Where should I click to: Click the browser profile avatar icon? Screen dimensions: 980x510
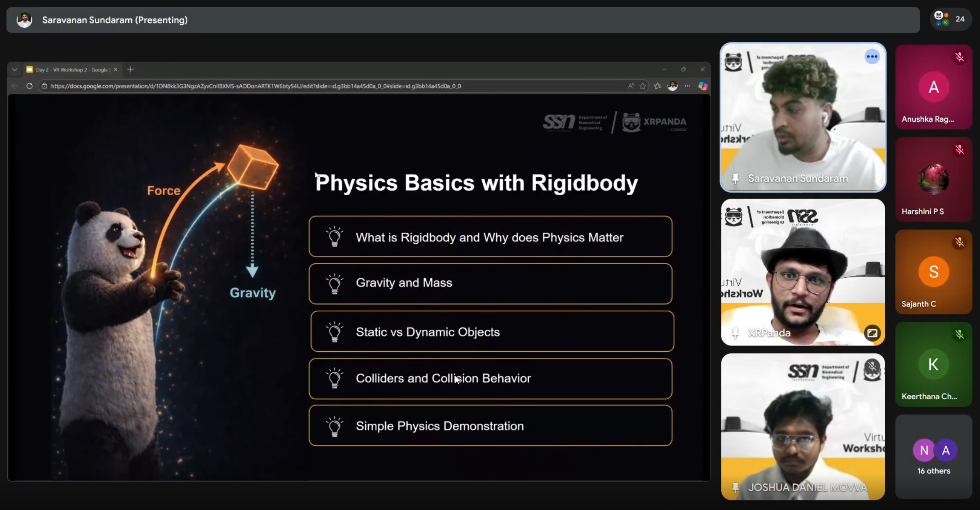pos(673,86)
